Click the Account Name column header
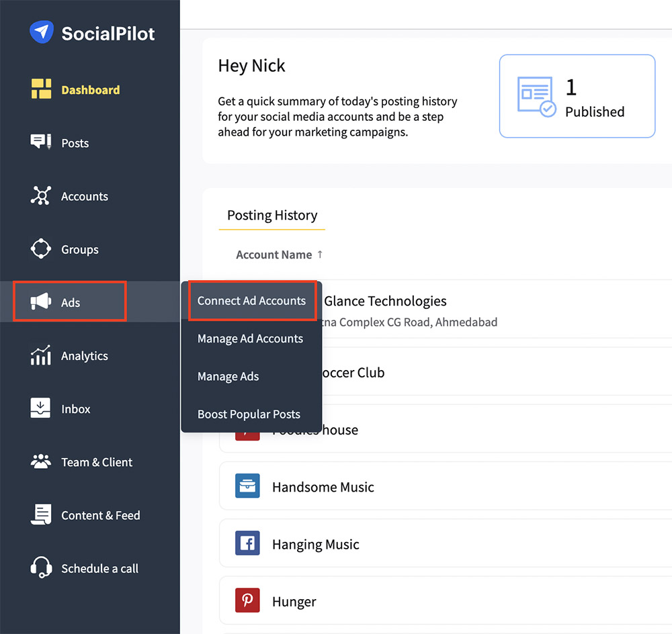Viewport: 672px width, 634px height. coord(274,255)
